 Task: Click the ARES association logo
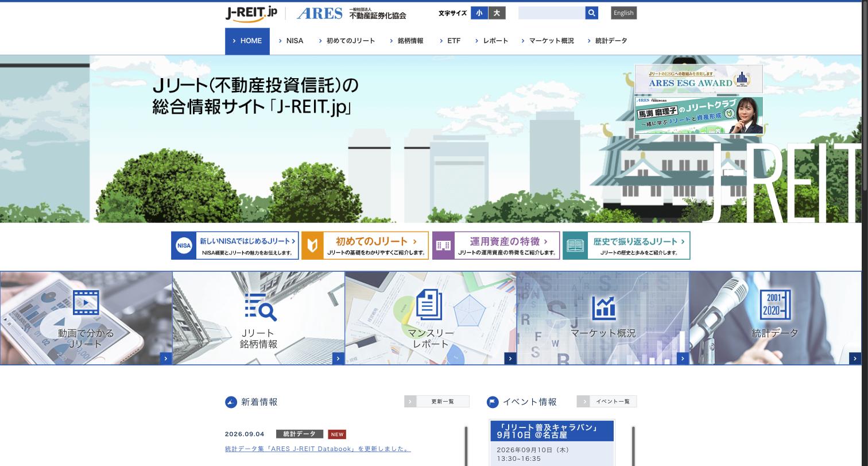click(351, 13)
